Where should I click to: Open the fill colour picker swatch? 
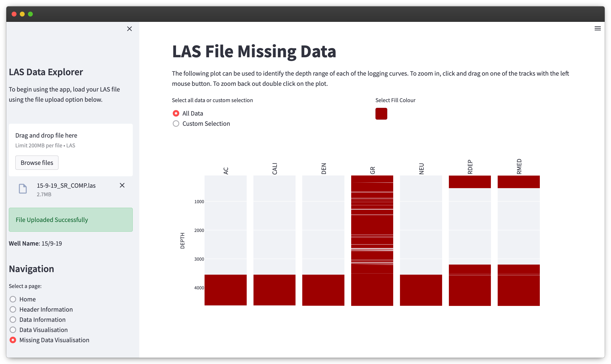(x=381, y=114)
